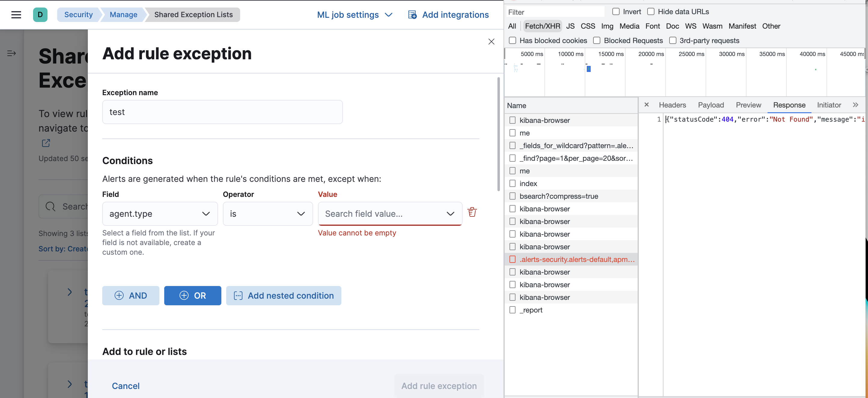The image size is (868, 398).
Task: Collapse the left sidebar with the arrow icon
Action: coord(11,53)
